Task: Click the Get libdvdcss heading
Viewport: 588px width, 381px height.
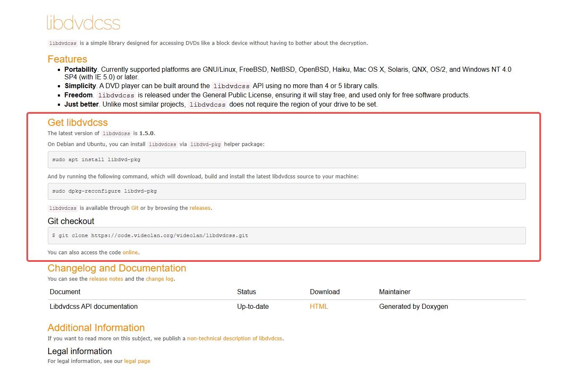Action: (x=78, y=123)
